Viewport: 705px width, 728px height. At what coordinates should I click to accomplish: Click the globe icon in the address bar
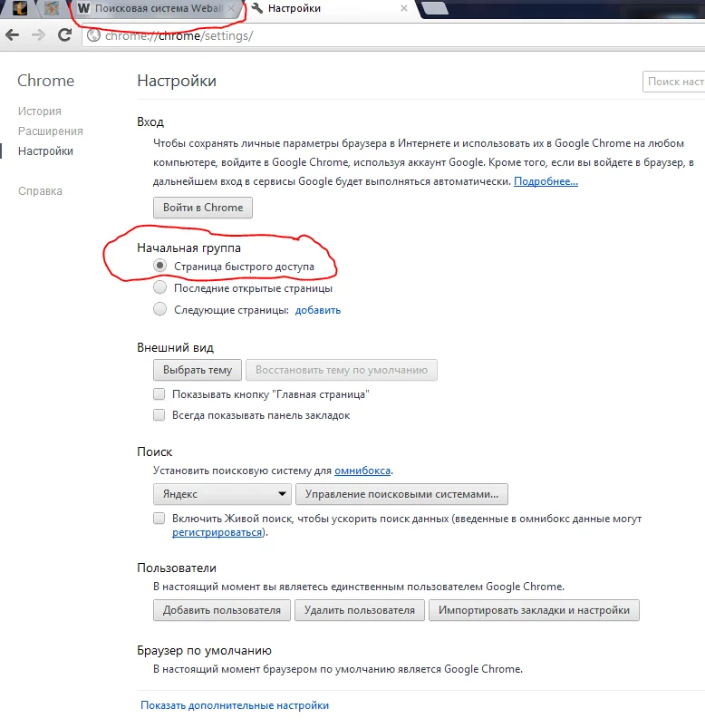pos(93,35)
